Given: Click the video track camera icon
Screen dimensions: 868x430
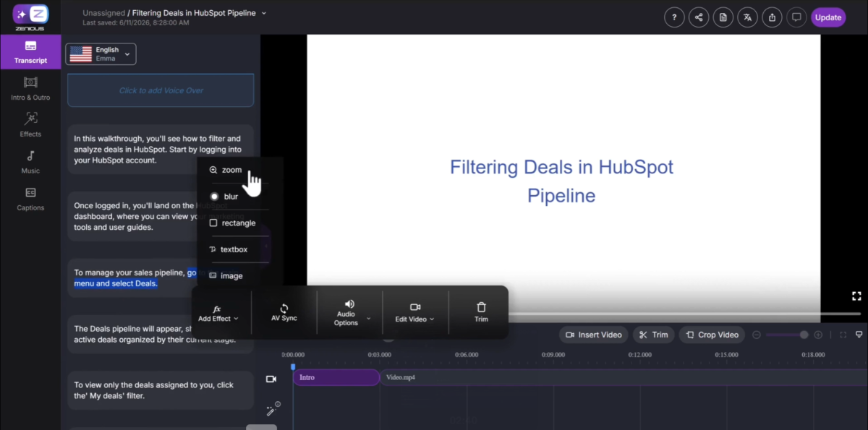Looking at the screenshot, I should point(271,379).
